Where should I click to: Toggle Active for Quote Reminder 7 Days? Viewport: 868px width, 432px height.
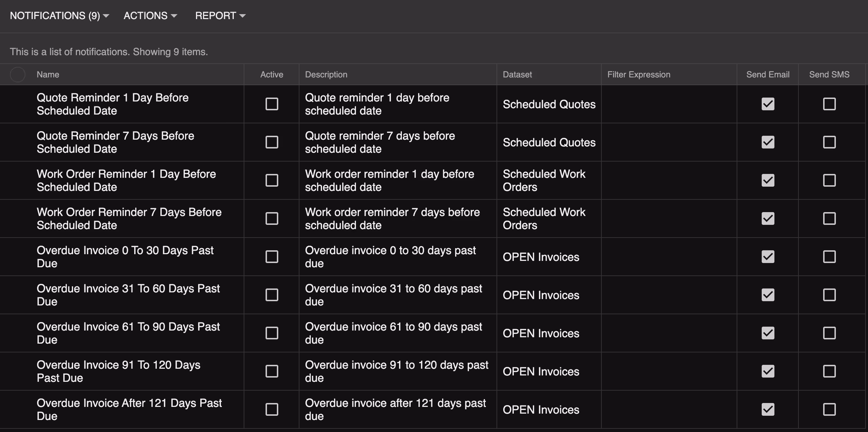tap(272, 142)
